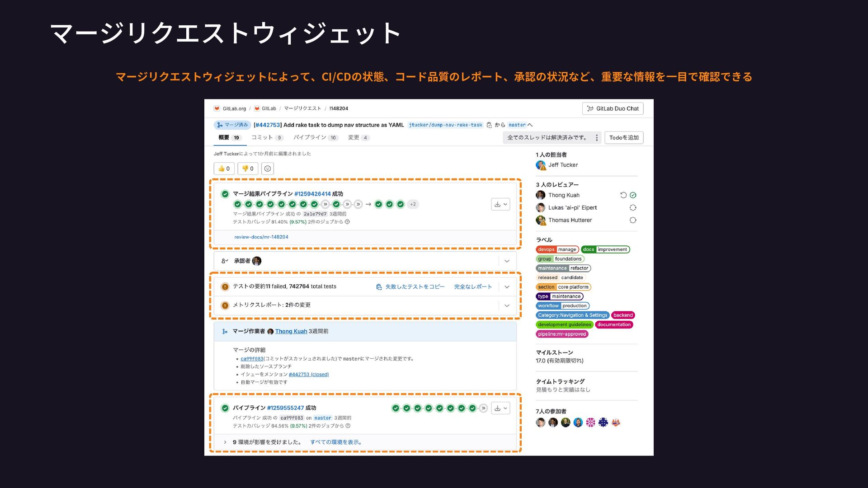Open the GitLab Duo Chat button
Screen dimensions: 868x488
tap(613, 108)
